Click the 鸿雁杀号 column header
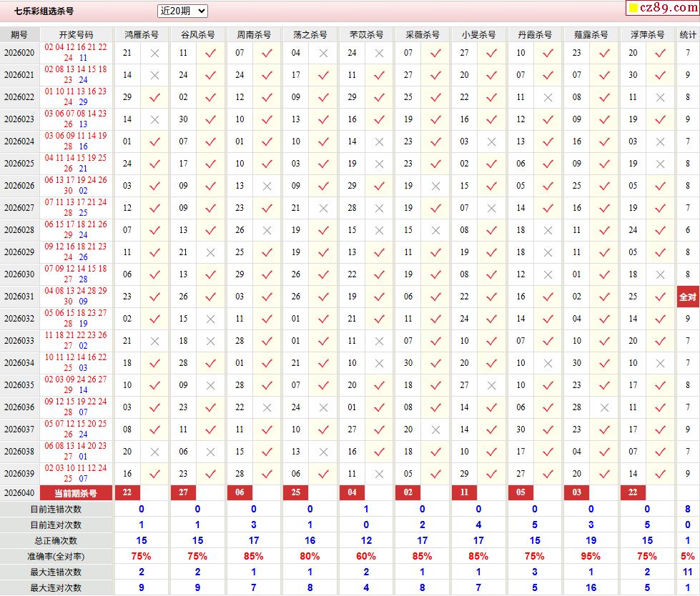The image size is (700, 596). click(141, 34)
